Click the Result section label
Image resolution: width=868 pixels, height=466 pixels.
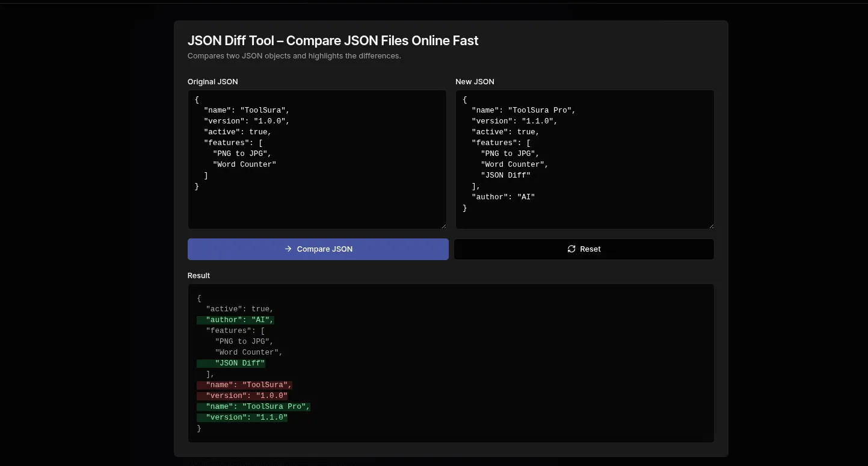click(x=199, y=275)
